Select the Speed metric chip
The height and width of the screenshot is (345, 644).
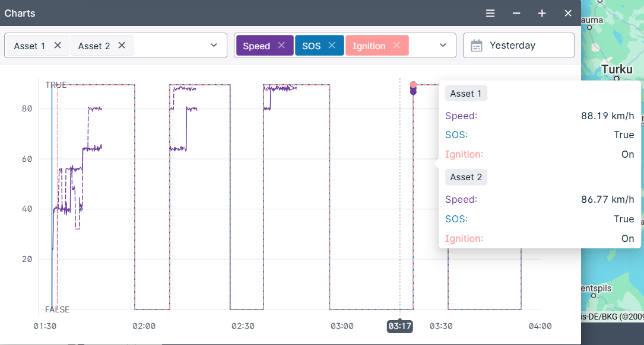click(x=256, y=46)
